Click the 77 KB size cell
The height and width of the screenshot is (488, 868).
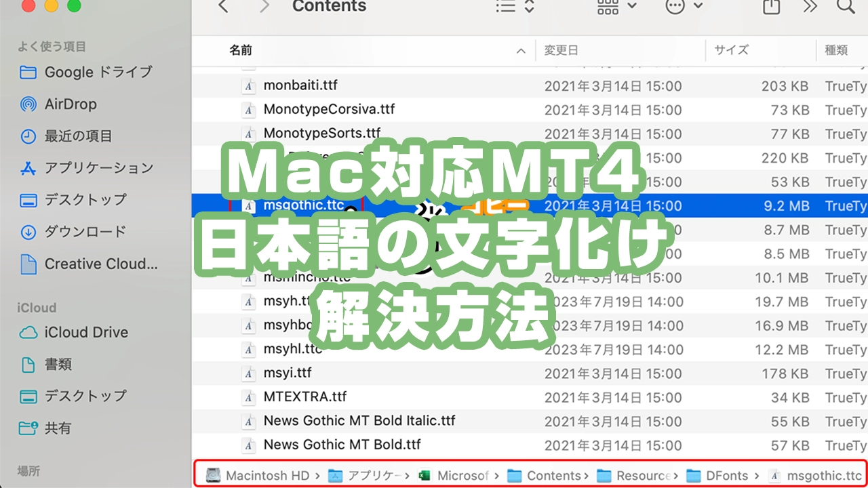click(x=790, y=134)
